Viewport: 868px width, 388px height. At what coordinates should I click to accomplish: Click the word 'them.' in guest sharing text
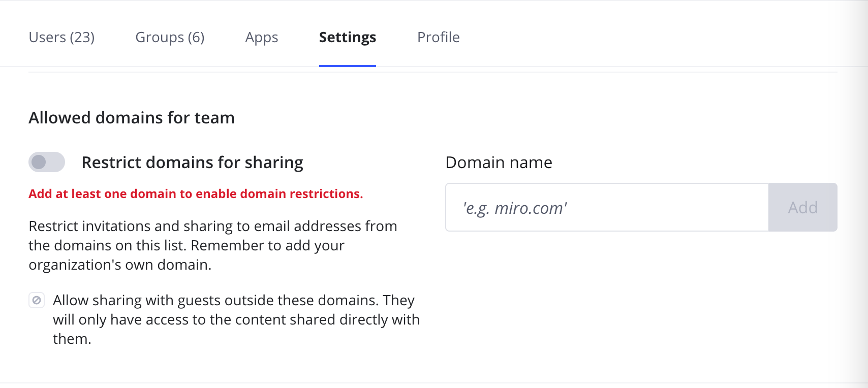pos(72,339)
